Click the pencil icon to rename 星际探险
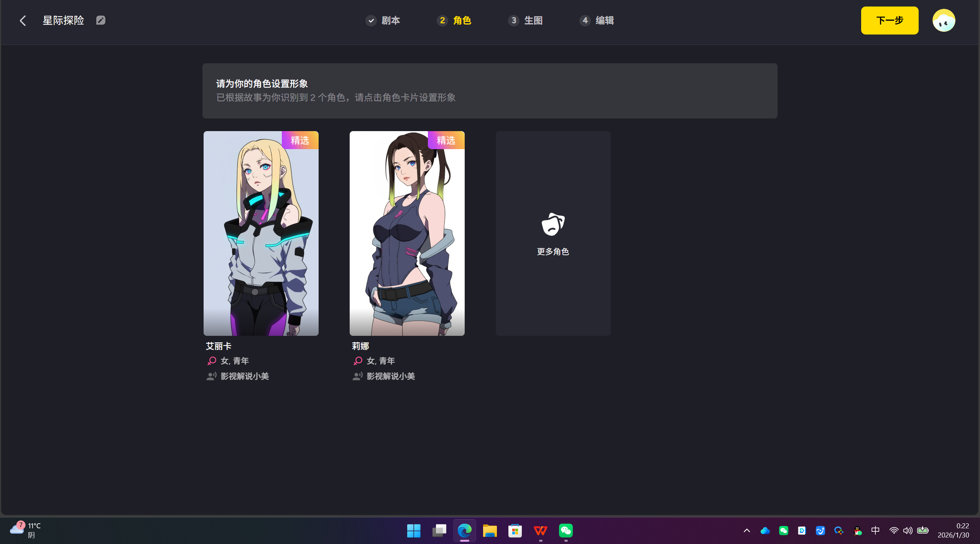 [x=100, y=20]
